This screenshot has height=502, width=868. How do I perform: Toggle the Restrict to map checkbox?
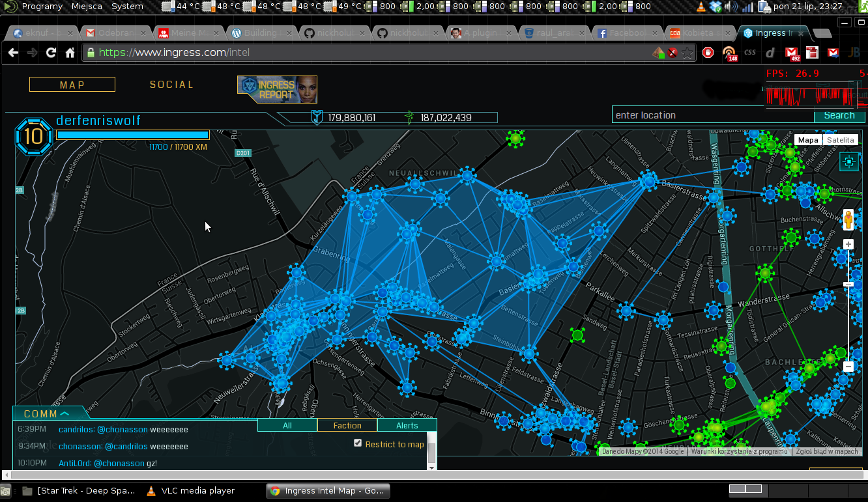click(357, 443)
